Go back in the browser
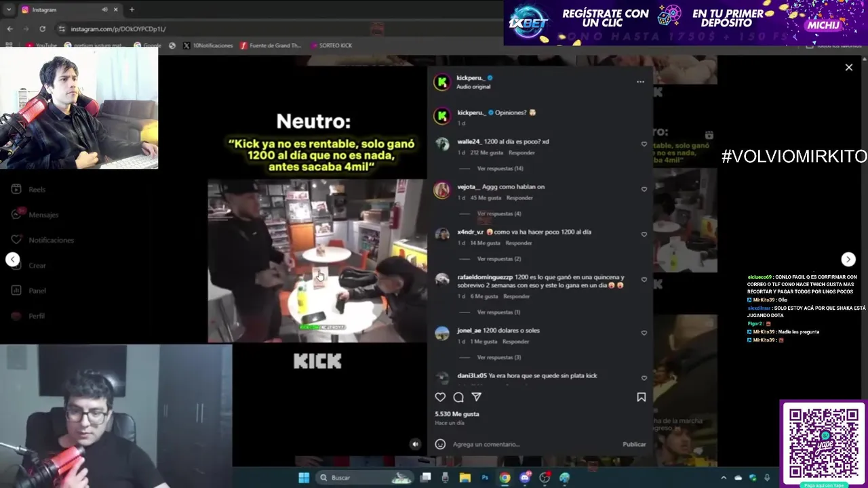This screenshot has height=488, width=868. click(9, 28)
